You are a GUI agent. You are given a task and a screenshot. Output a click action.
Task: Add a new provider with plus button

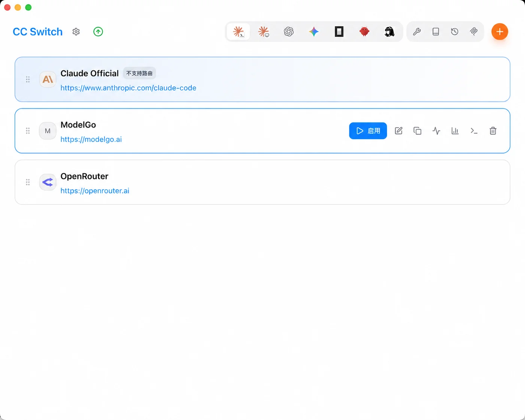point(500,32)
